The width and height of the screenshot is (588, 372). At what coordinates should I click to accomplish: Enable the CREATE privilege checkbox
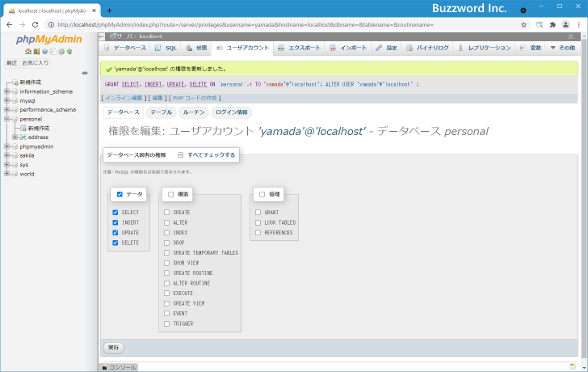167,213
